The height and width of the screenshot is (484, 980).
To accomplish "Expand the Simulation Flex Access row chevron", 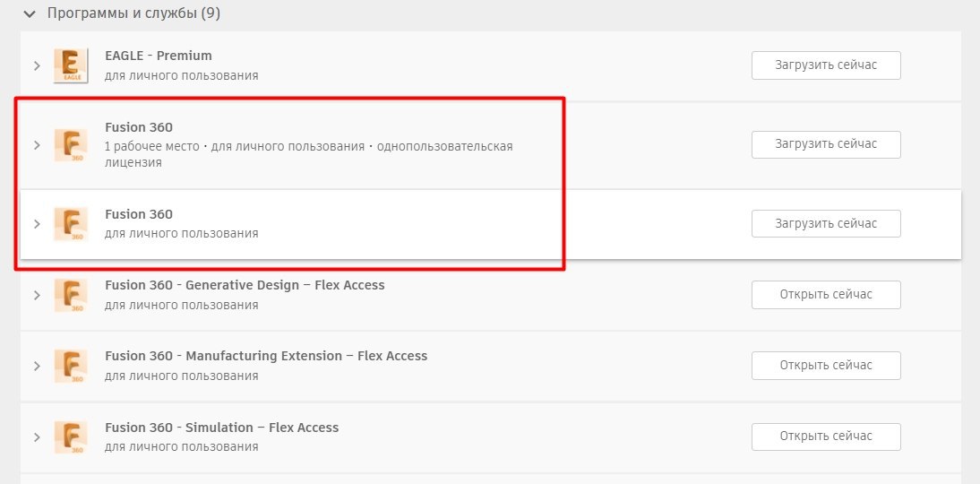I will point(37,437).
